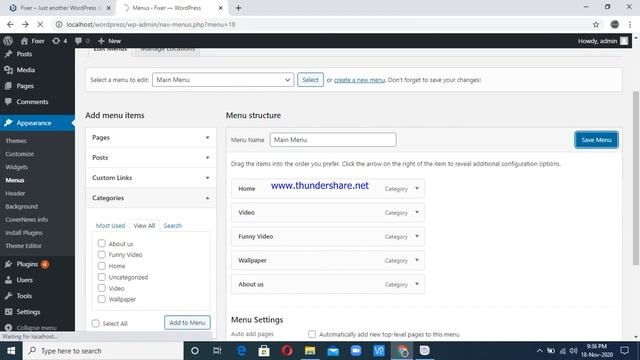Screen dimensions: 640x360
Task: Check the About us category
Action: pos(102,243)
